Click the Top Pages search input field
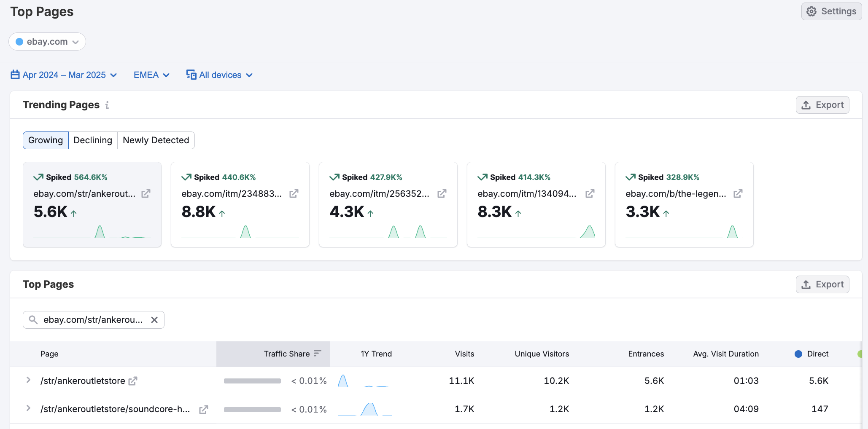 93,320
